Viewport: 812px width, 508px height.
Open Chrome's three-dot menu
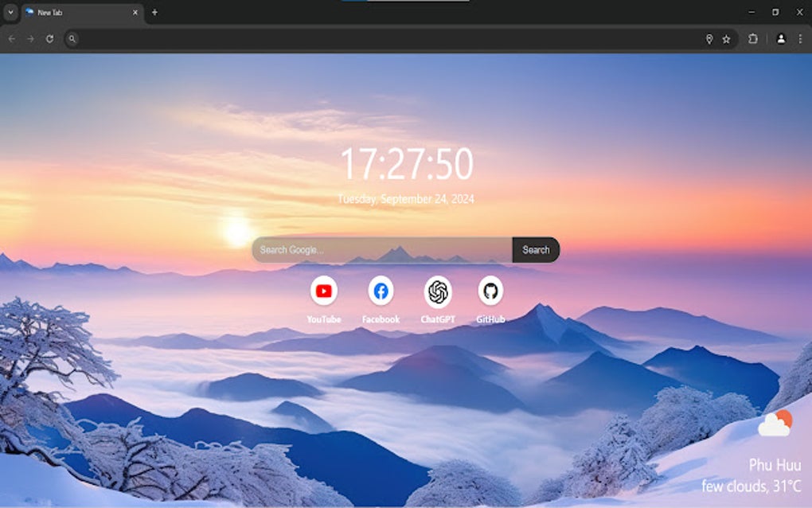pos(800,37)
